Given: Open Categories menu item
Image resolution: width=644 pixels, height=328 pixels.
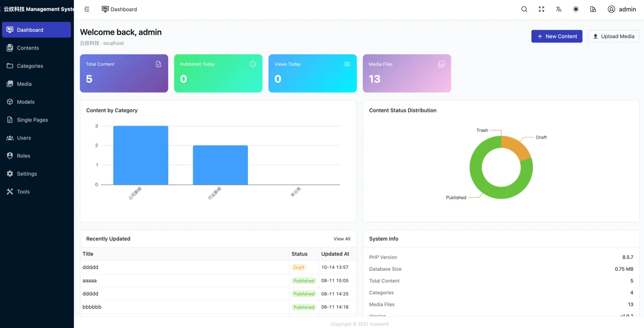Looking at the screenshot, I should tap(36, 66).
